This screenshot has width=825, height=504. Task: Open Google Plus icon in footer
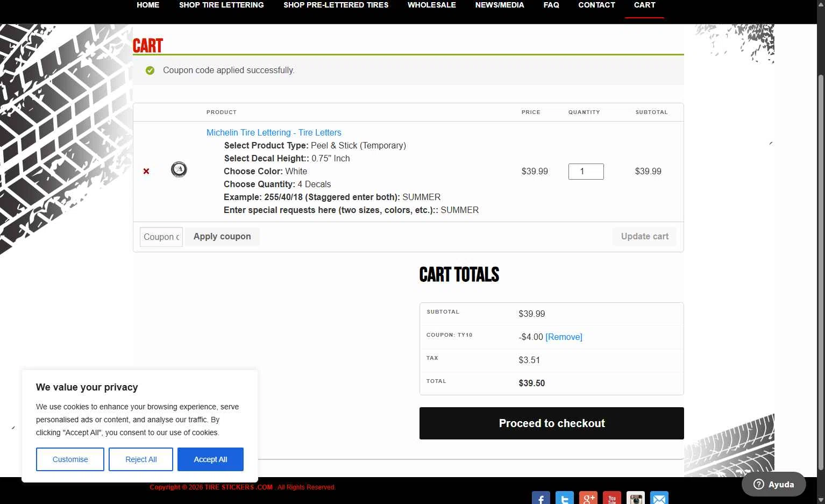pyautogui.click(x=588, y=498)
